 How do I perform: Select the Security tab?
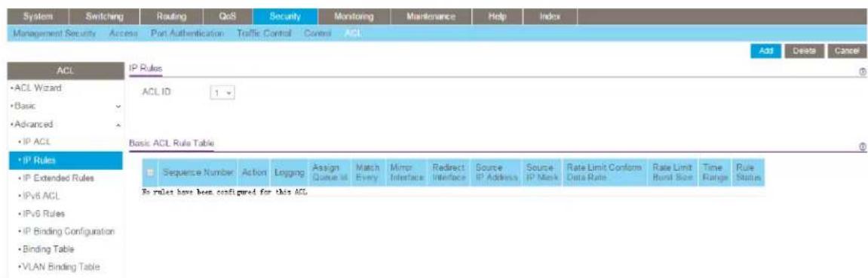pyautogui.click(x=285, y=17)
